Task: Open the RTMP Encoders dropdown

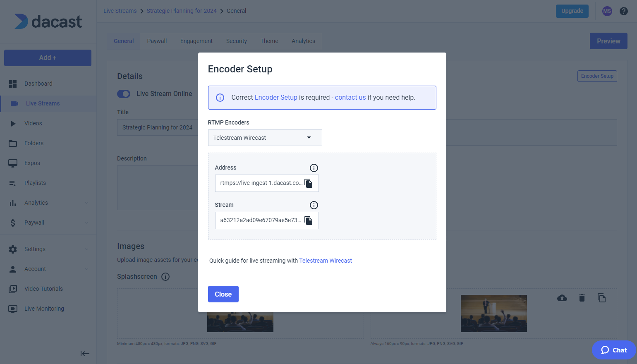Action: pyautogui.click(x=265, y=138)
